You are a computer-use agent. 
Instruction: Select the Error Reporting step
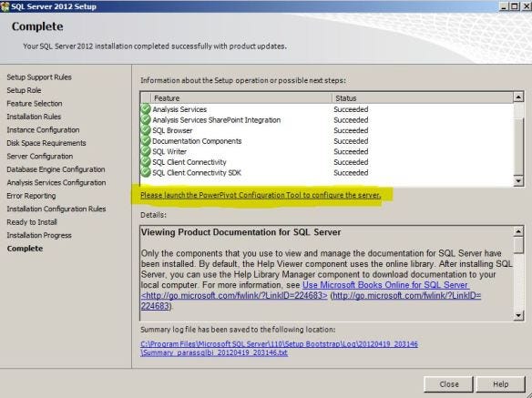click(x=31, y=196)
